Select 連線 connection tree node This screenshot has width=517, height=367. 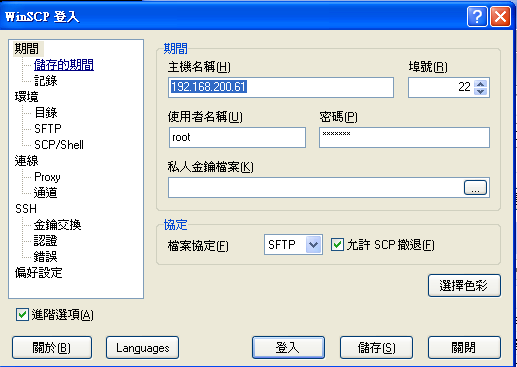coord(27,161)
